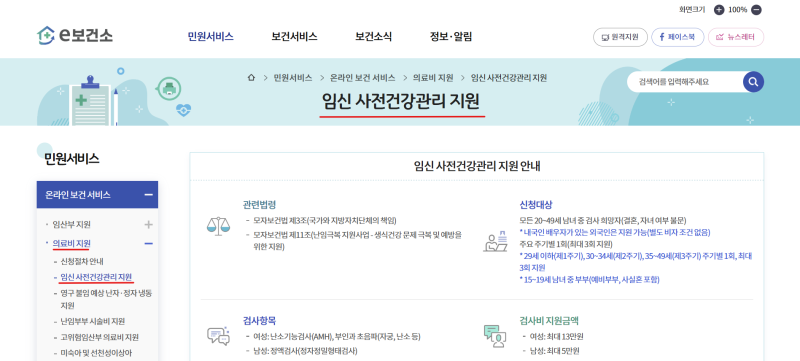Open 원격지원 remote support
The height and width of the screenshot is (361, 800).
click(x=620, y=37)
